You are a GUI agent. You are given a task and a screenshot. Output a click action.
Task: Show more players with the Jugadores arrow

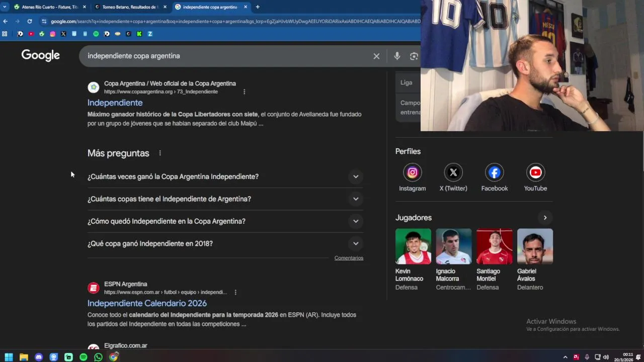(x=545, y=218)
